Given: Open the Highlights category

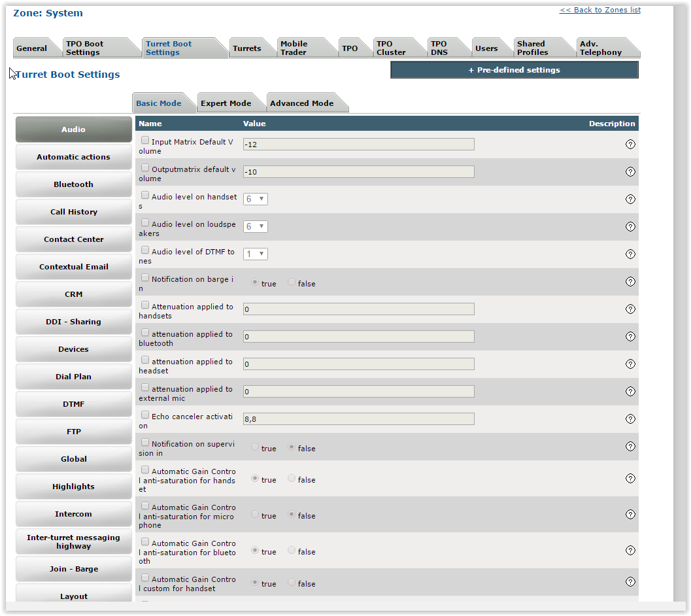Looking at the screenshot, I should click(74, 487).
